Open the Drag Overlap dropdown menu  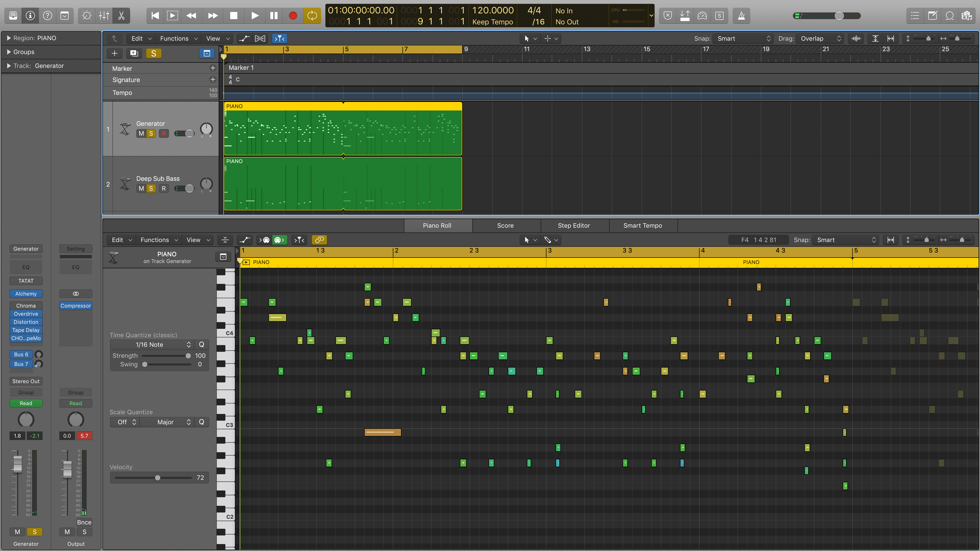click(x=820, y=39)
